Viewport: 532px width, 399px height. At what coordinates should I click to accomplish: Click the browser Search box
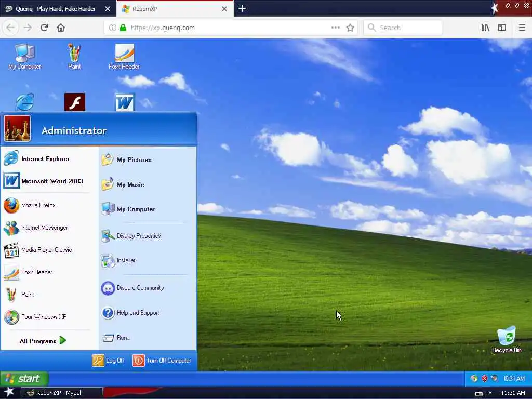403,28
